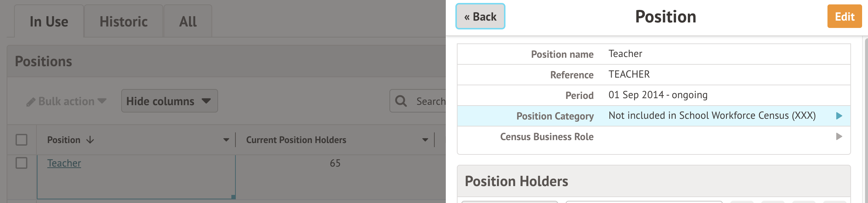868x203 pixels.
Task: Open the Position column dropdown caret
Action: tap(226, 140)
